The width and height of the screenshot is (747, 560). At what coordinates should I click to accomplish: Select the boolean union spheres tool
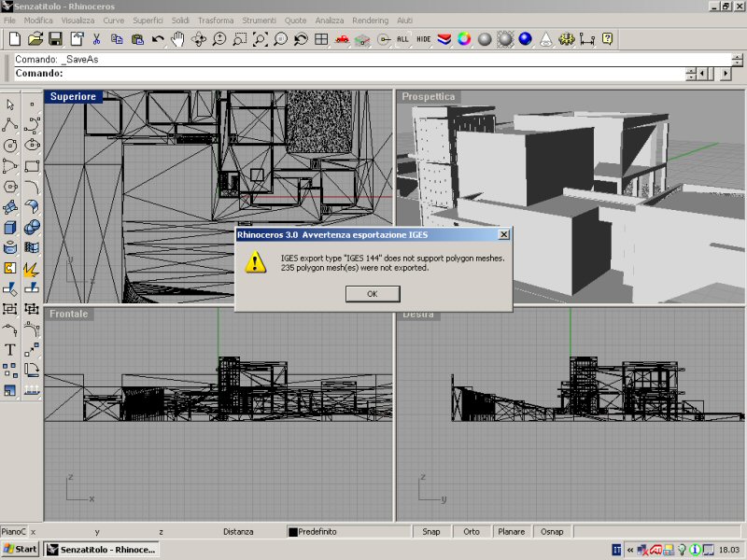32,228
